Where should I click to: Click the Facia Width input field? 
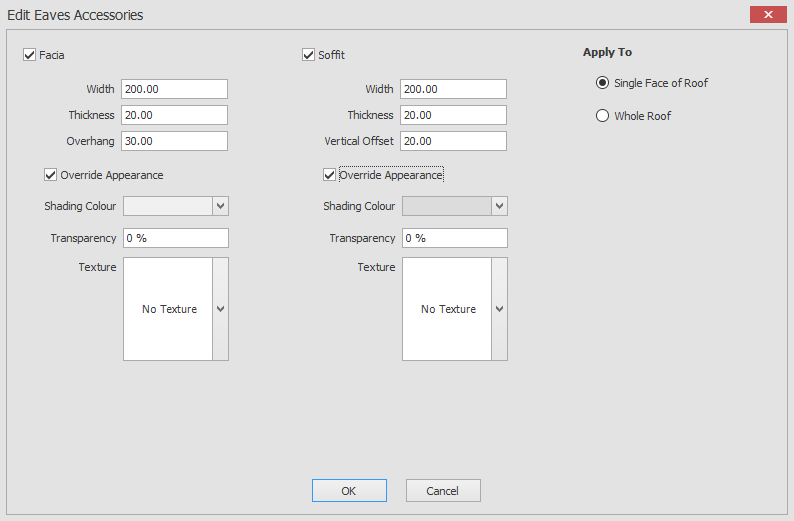[x=174, y=89]
